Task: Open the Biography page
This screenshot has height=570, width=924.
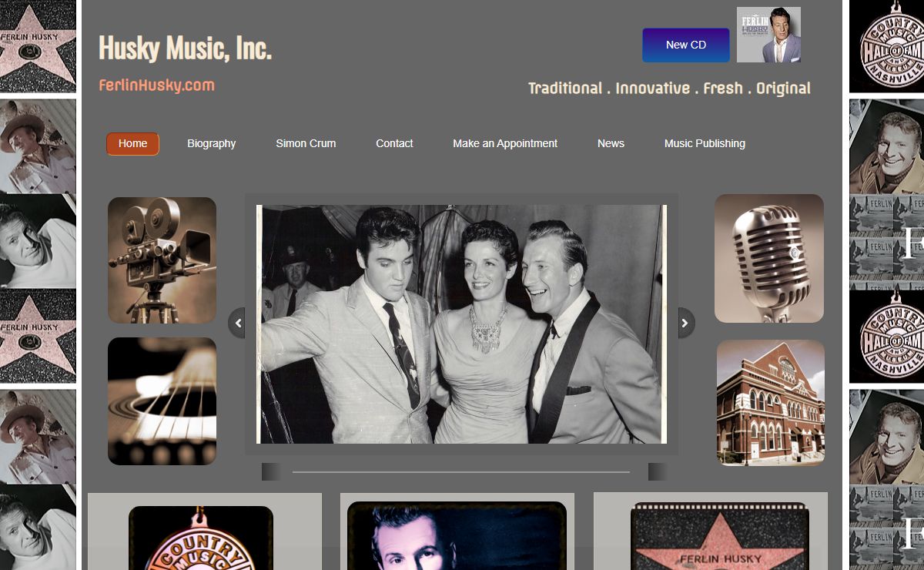Action: click(212, 143)
